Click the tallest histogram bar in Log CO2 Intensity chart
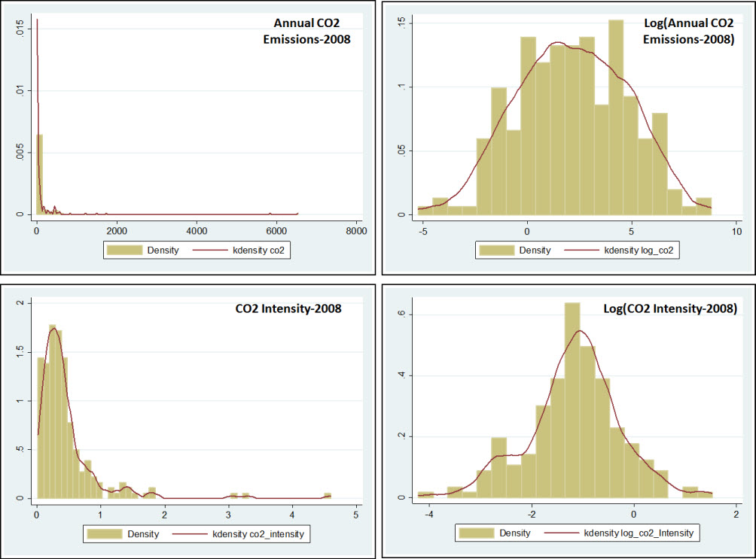 point(572,400)
